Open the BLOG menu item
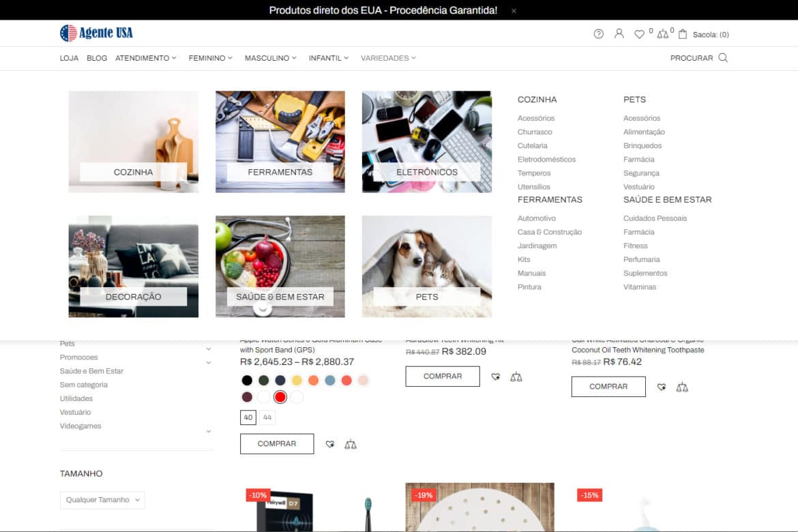This screenshot has height=532, width=798. point(97,58)
